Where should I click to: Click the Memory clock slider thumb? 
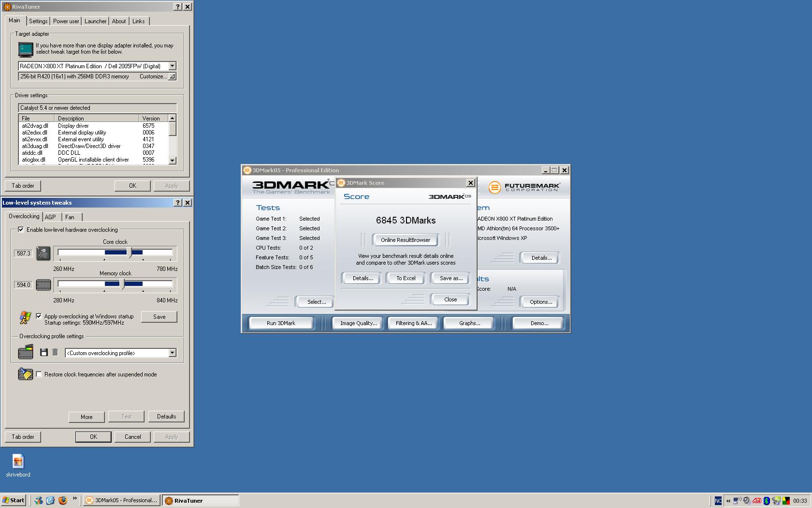pos(122,284)
